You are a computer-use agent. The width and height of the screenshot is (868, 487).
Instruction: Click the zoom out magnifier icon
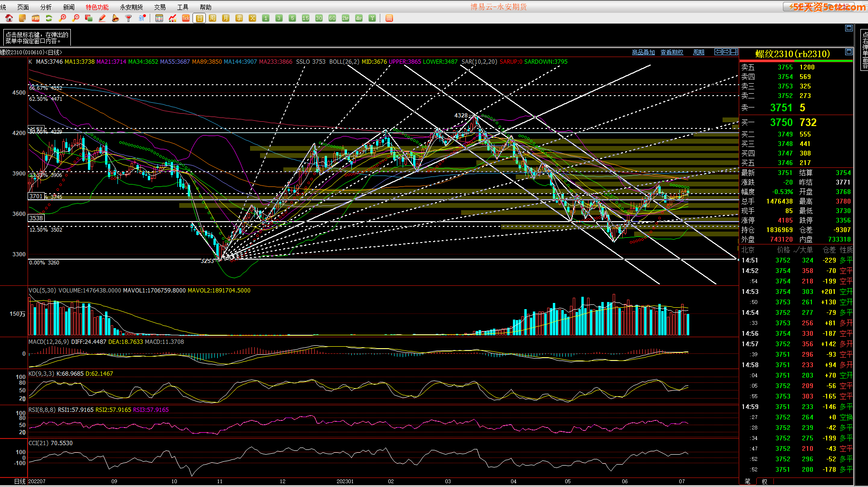click(76, 18)
